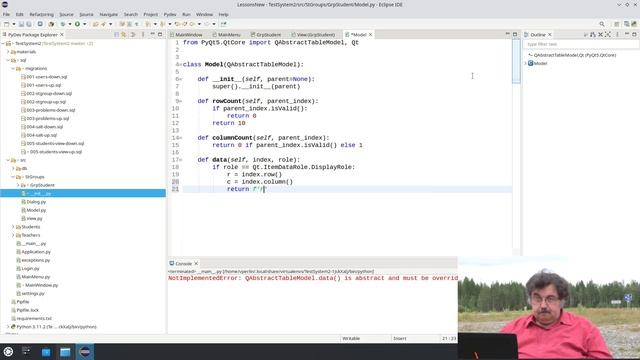Open the Navigate menu
The width and height of the screenshot is (640, 360).
tap(109, 14)
